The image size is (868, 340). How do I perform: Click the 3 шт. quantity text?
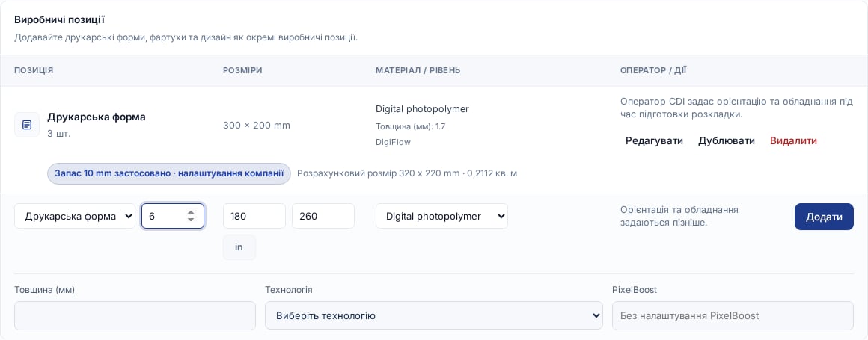(59, 133)
